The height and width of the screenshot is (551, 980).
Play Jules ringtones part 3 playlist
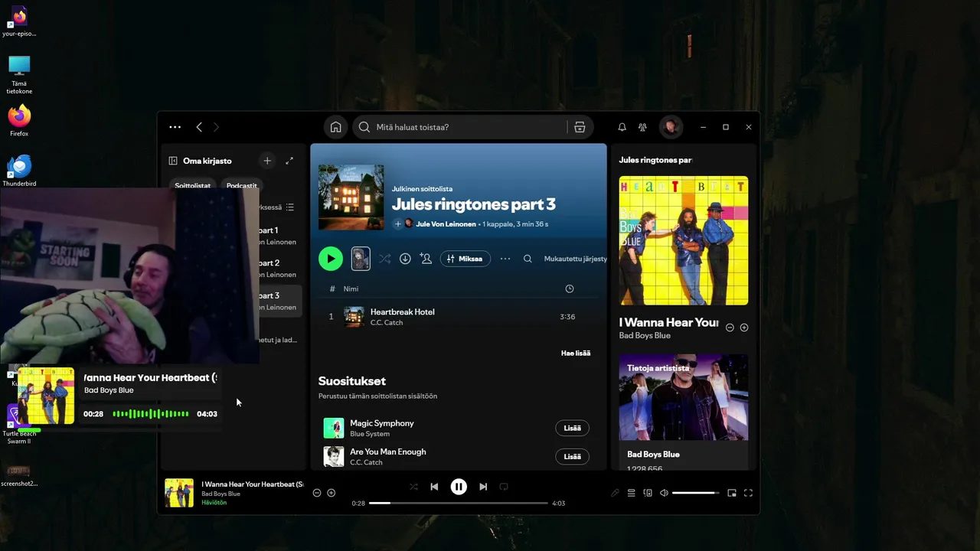pos(331,259)
